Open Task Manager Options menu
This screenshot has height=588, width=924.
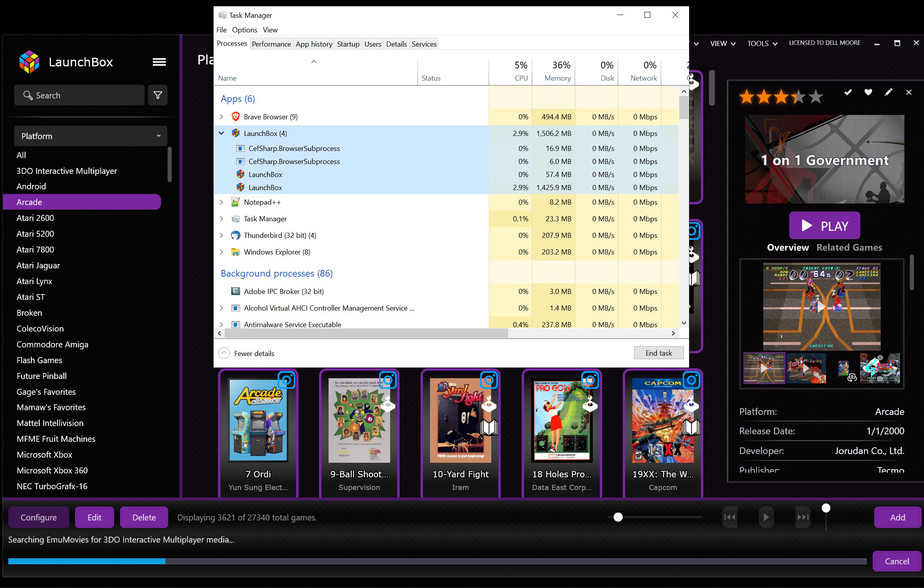tap(244, 30)
